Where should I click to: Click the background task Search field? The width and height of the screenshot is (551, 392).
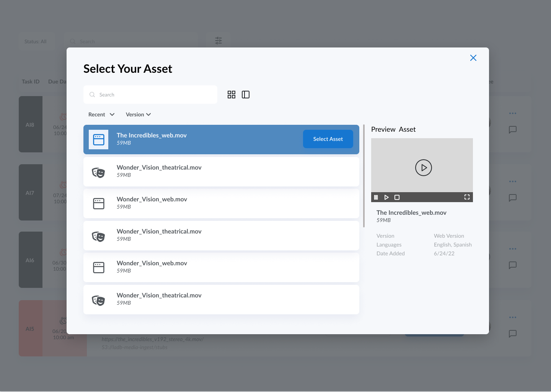(x=130, y=41)
